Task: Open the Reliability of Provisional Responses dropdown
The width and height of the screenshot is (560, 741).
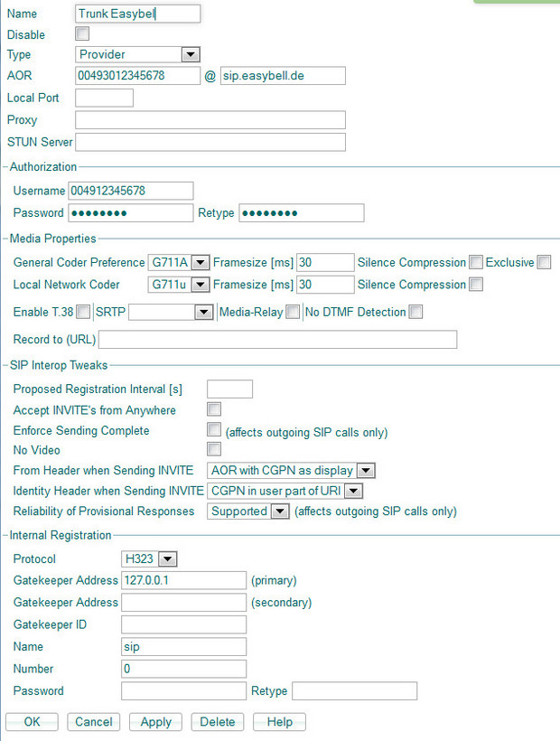Action: pos(249,511)
